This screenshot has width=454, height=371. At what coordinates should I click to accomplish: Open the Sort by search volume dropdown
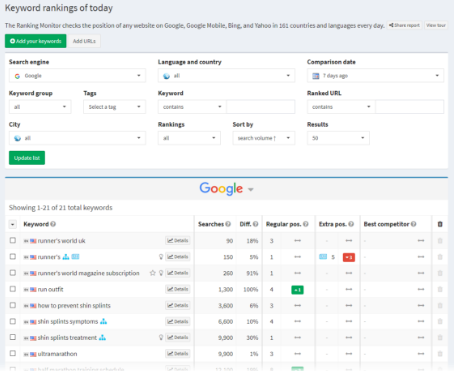pyautogui.click(x=264, y=138)
